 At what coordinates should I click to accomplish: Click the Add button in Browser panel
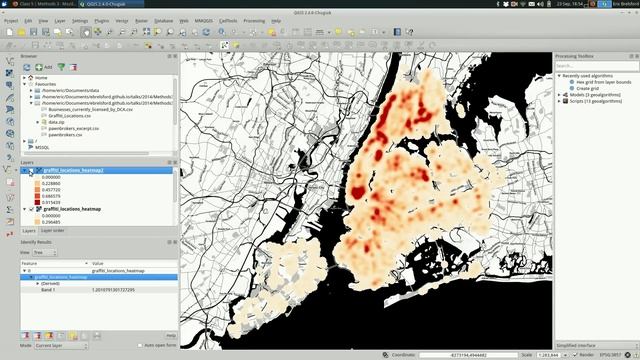pos(44,67)
